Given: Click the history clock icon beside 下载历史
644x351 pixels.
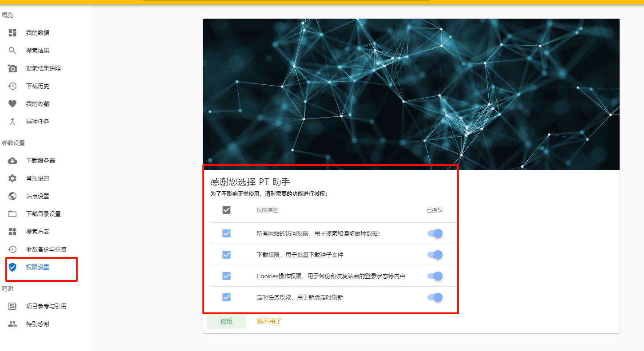Looking at the screenshot, I should (x=12, y=86).
